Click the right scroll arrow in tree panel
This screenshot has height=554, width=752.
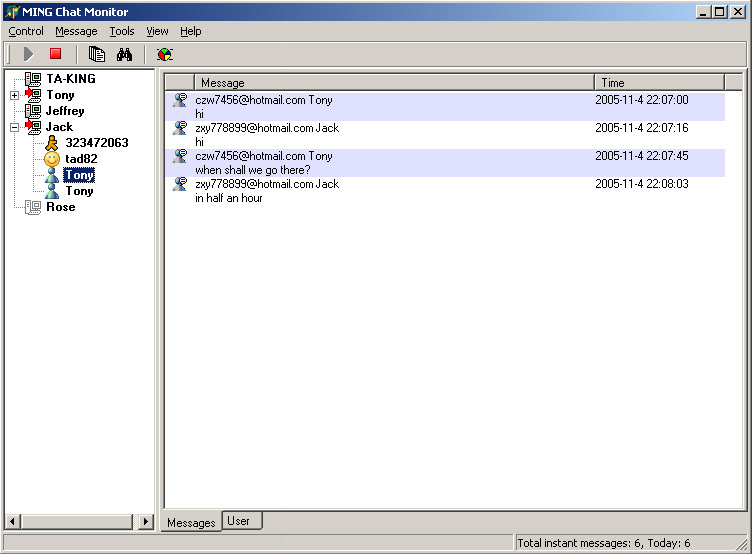(145, 521)
